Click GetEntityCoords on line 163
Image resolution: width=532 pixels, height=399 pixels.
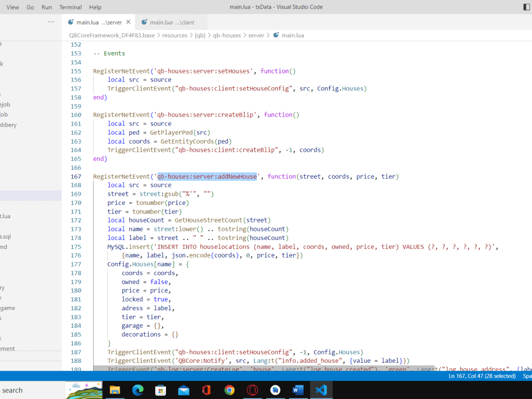click(x=187, y=141)
